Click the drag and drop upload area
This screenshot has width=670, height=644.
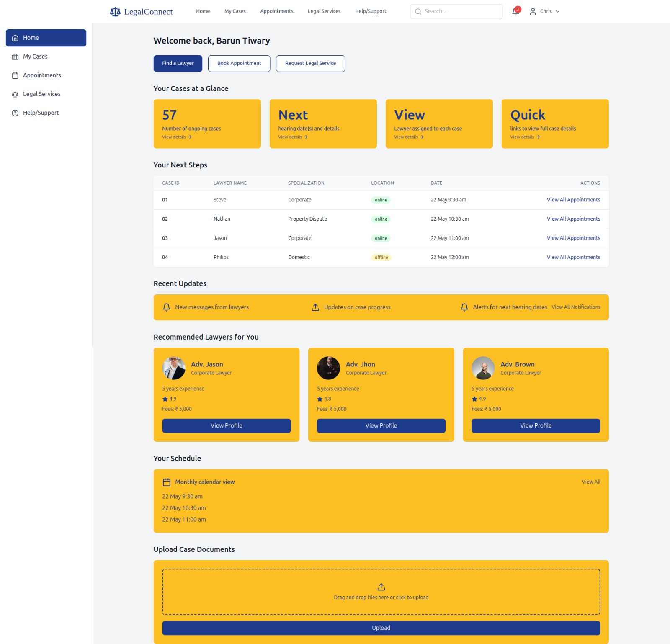click(x=381, y=592)
